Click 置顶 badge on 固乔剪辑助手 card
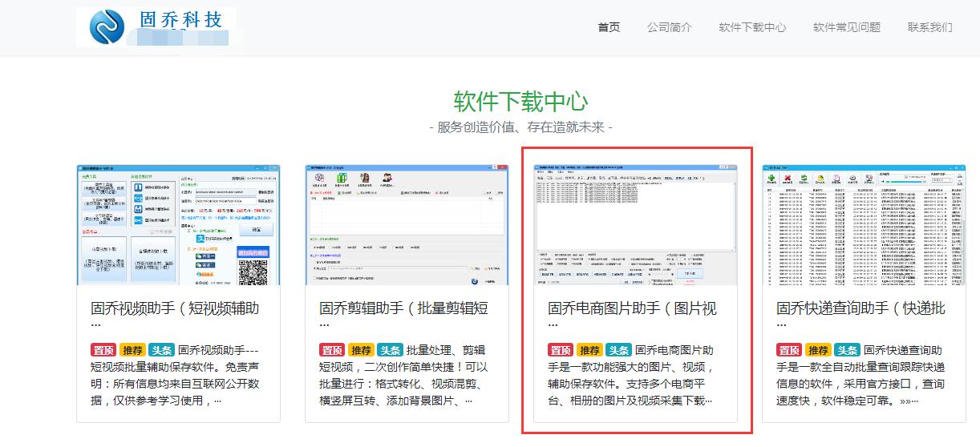This screenshot has height=447, width=980. click(x=332, y=350)
